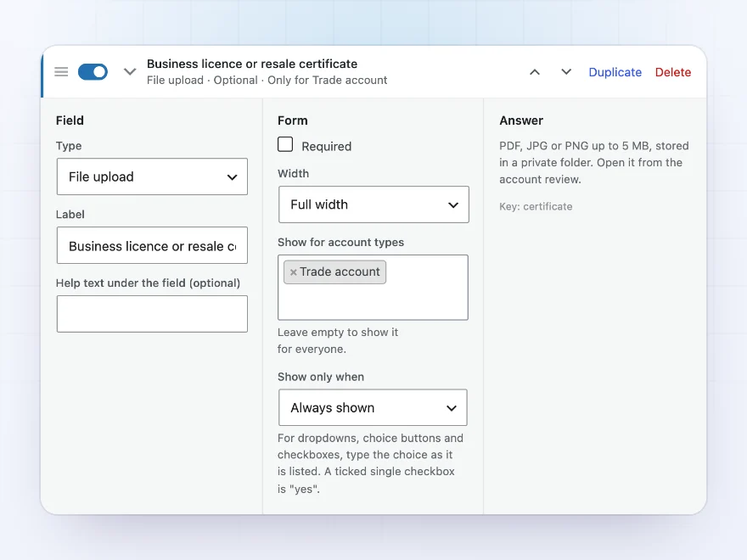
Task: Click the Trade account tag label
Action: coord(340,272)
